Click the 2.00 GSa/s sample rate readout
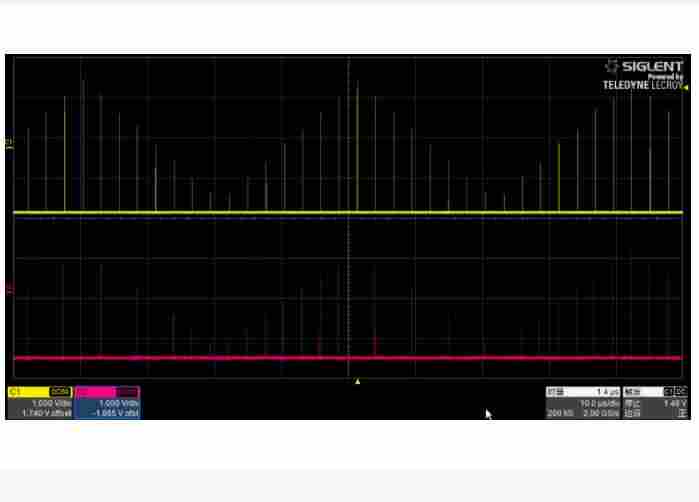This screenshot has width=699, height=502. pyautogui.click(x=600, y=413)
